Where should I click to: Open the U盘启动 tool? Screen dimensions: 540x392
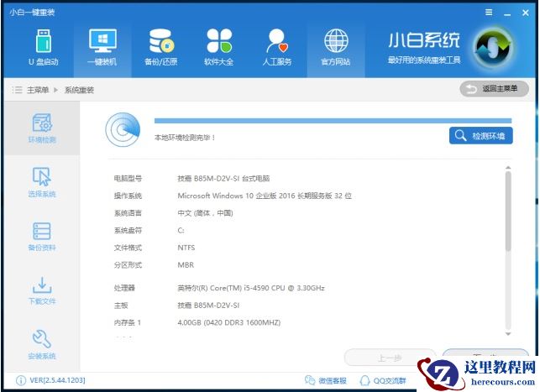(x=44, y=48)
